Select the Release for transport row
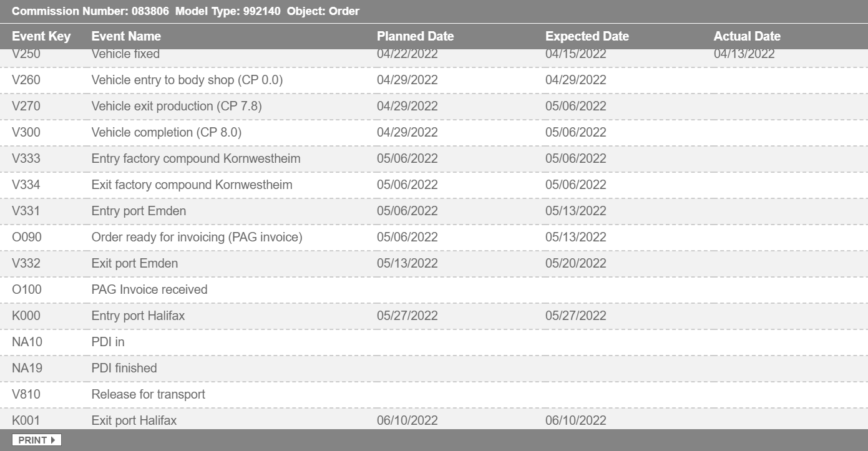The height and width of the screenshot is (451, 868). tap(148, 394)
